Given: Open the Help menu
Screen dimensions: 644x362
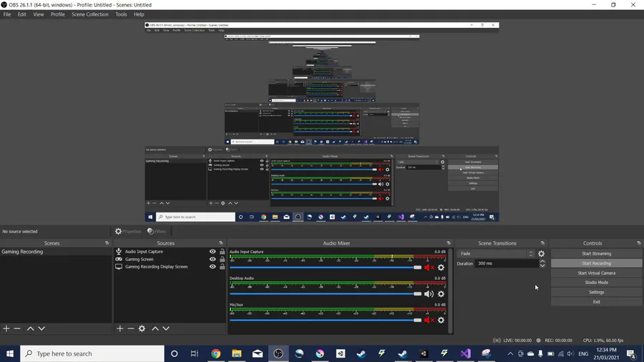Looking at the screenshot, I should (139, 14).
